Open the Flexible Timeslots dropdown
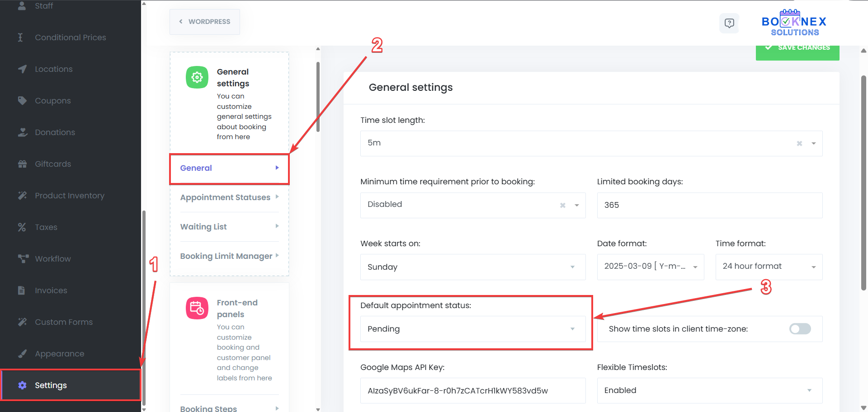 pyautogui.click(x=709, y=390)
